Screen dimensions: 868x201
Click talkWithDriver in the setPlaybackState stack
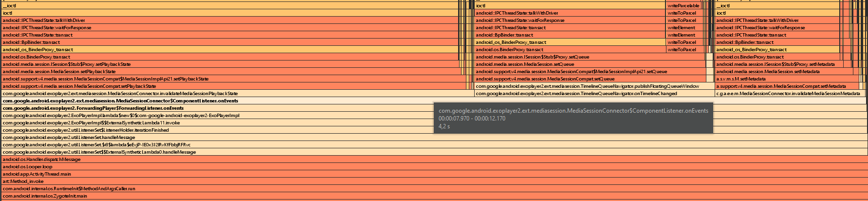tap(229, 20)
